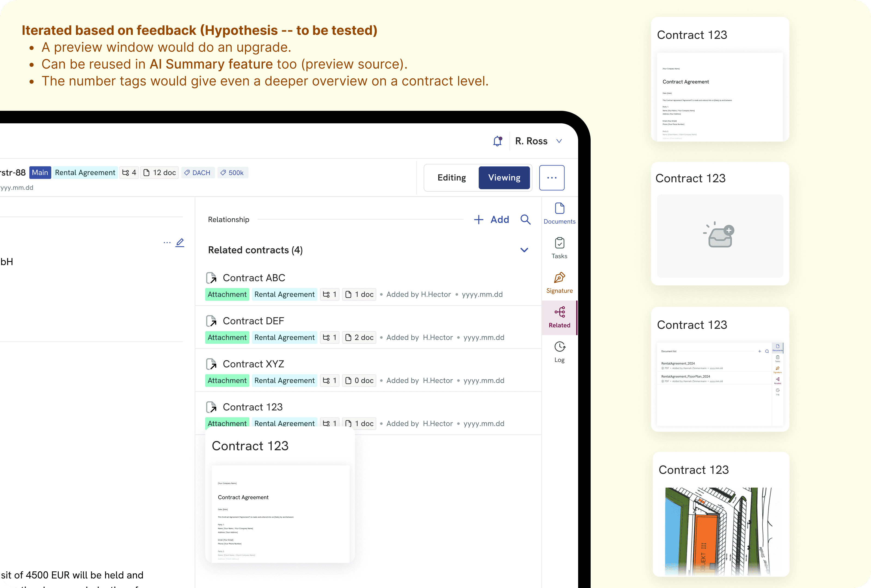Switch to Viewing mode
This screenshot has height=588, width=871.
[x=504, y=178]
